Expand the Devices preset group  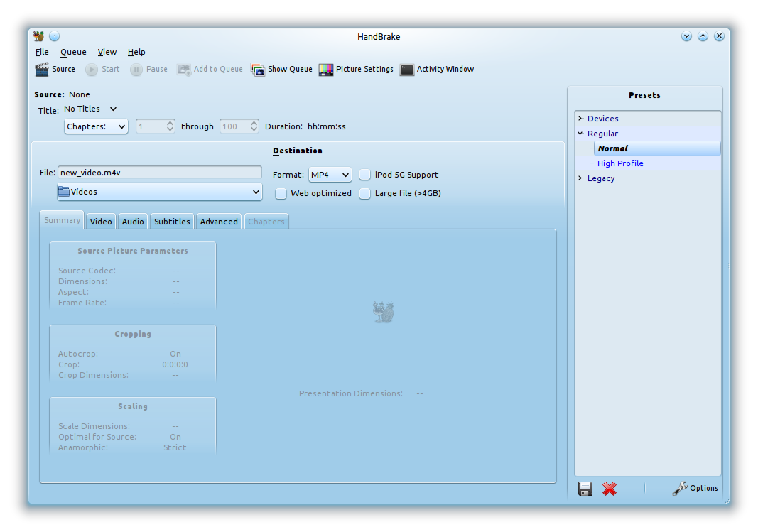580,119
